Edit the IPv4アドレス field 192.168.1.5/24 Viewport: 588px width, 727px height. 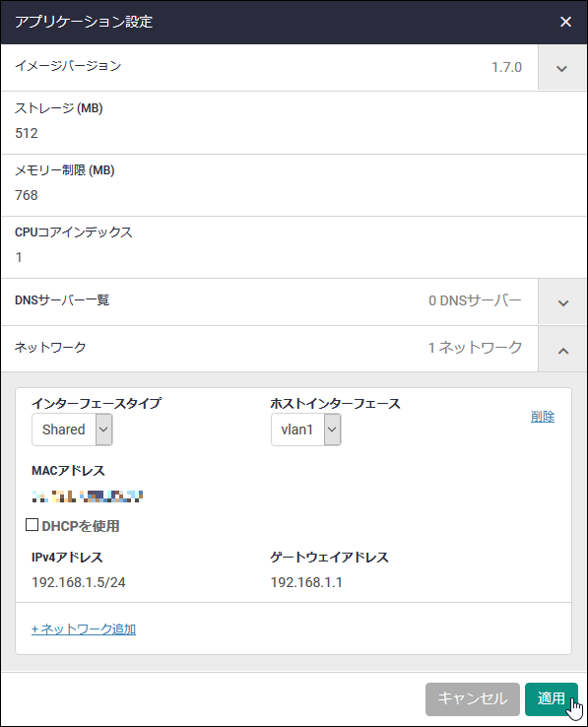coord(79,582)
